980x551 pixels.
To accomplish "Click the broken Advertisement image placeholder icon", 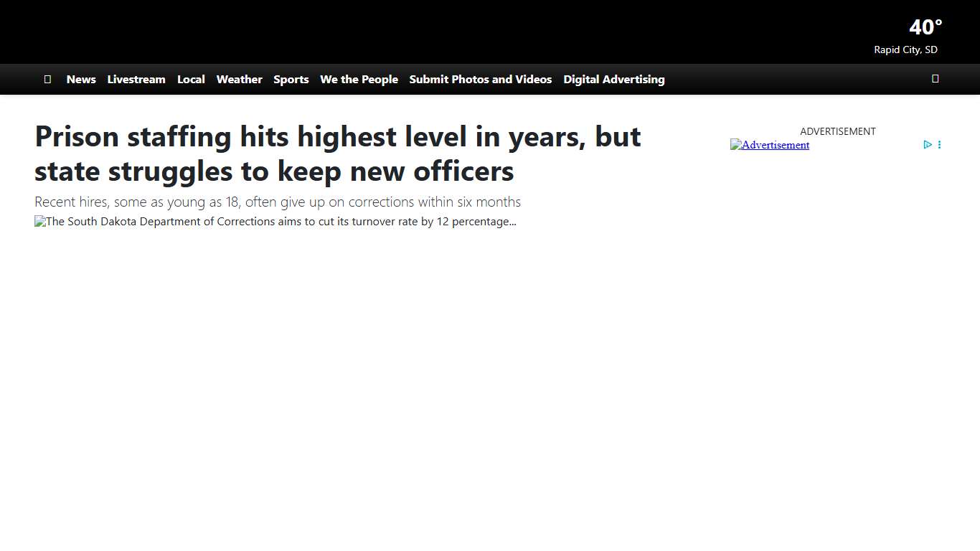I will [x=735, y=145].
